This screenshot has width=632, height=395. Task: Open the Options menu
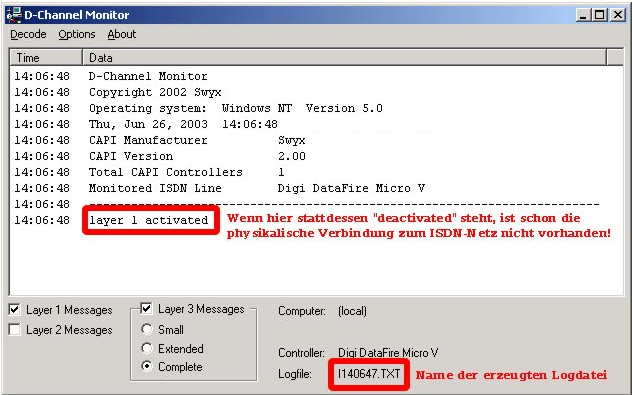click(x=77, y=34)
